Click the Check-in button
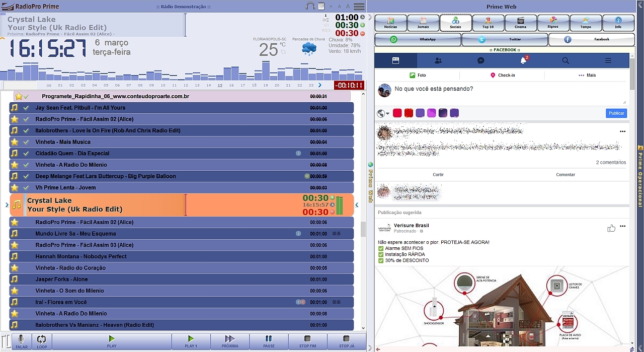Screen dimensions: 644x352 [x=502, y=75]
